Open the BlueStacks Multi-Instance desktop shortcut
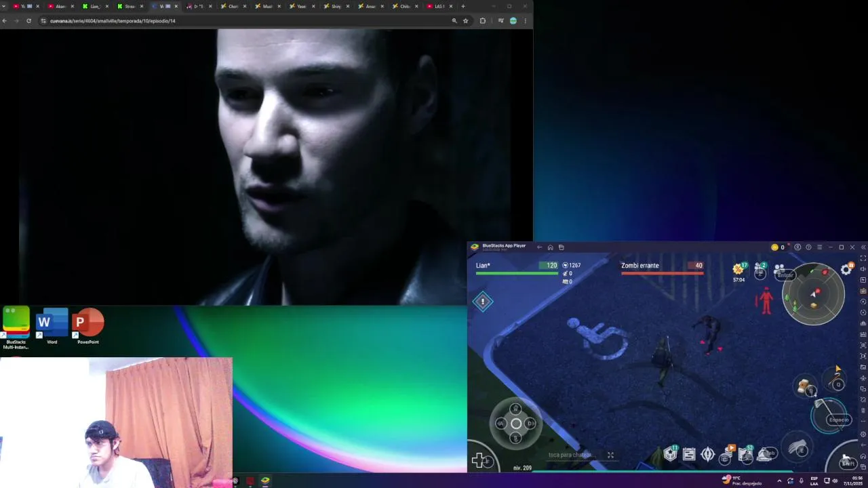Image resolution: width=868 pixels, height=488 pixels. (x=16, y=328)
